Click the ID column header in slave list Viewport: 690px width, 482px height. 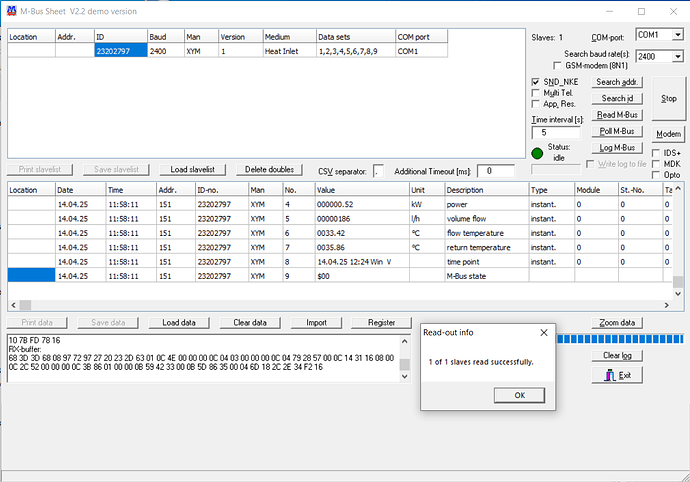tap(121, 37)
